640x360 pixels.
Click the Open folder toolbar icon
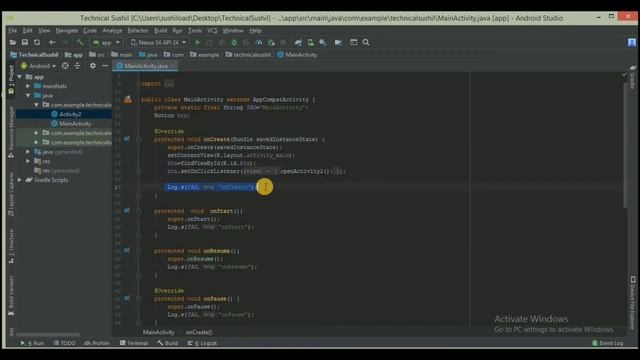coord(13,42)
